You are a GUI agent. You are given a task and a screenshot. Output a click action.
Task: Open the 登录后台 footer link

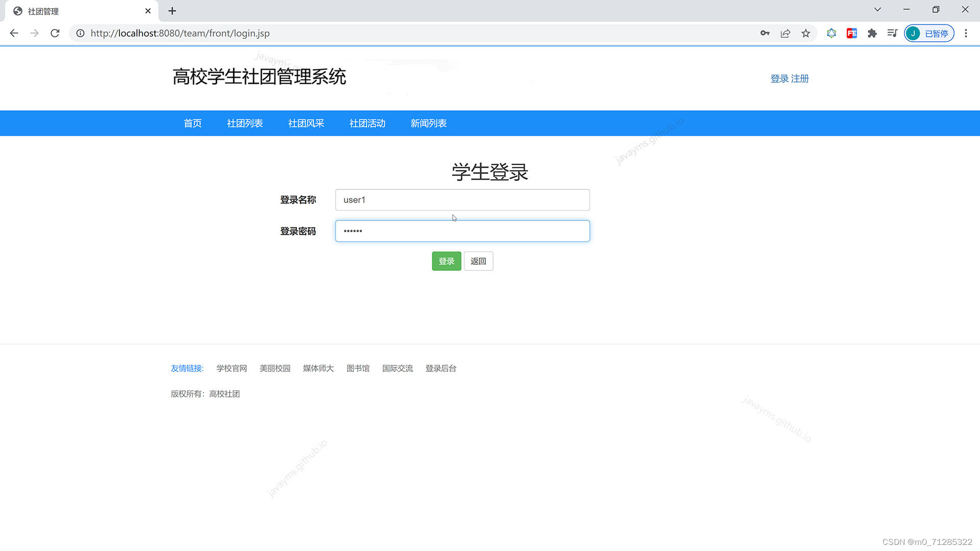tap(441, 368)
